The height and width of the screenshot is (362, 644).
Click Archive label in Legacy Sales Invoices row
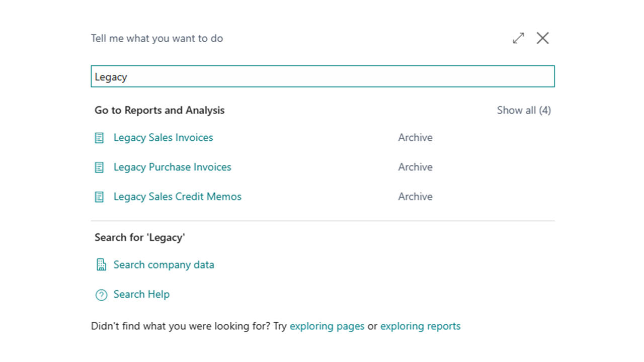coord(415,138)
